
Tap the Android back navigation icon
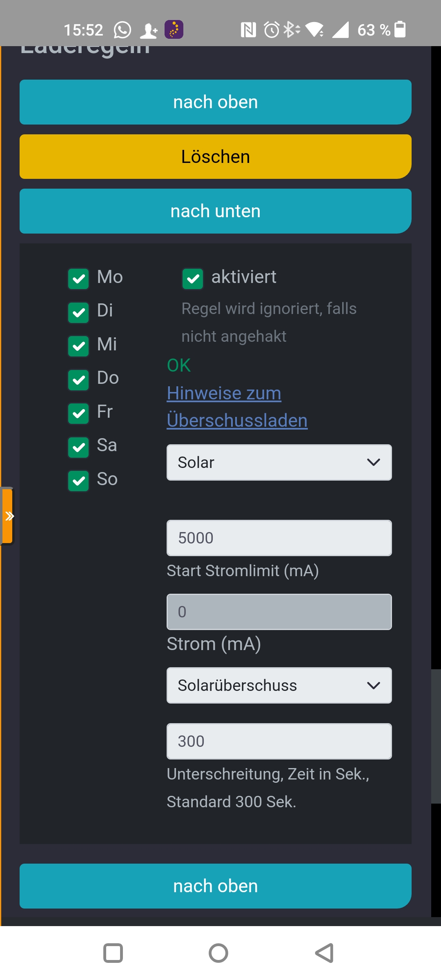325,953
